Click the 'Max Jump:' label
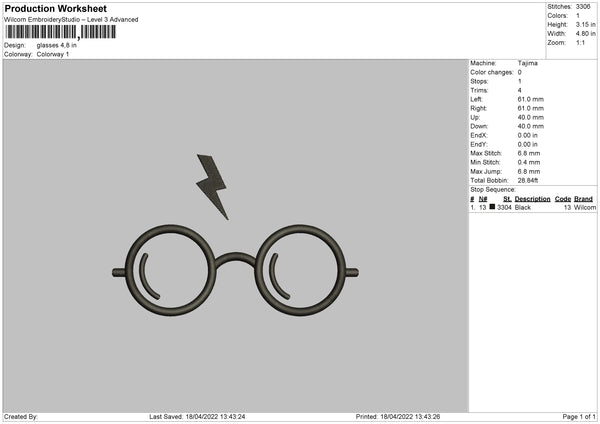The height and width of the screenshot is (424, 600). [486, 171]
